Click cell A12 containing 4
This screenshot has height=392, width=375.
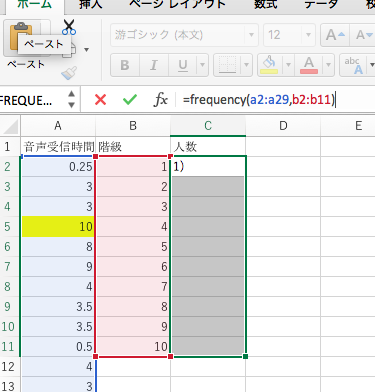coord(58,367)
